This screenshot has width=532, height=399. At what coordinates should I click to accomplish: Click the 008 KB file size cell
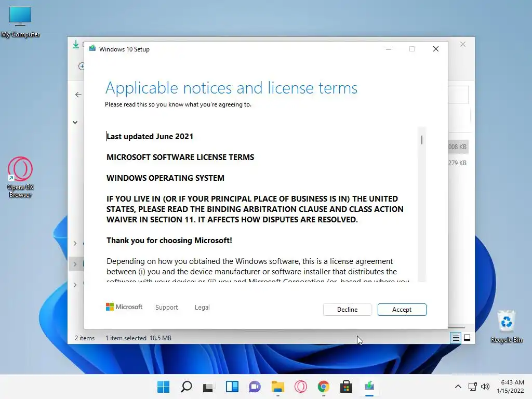tap(457, 147)
